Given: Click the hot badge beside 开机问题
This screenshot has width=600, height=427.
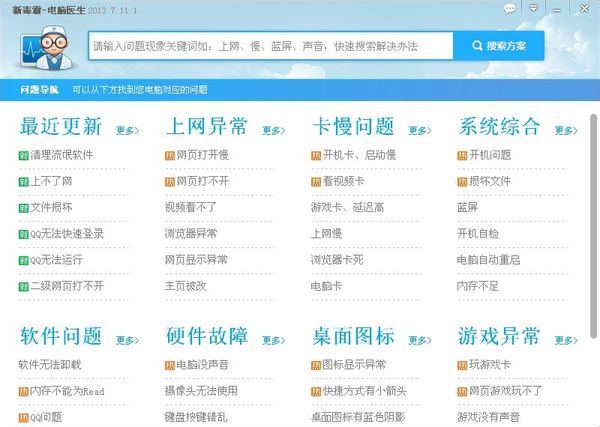Looking at the screenshot, I should click(x=462, y=156).
